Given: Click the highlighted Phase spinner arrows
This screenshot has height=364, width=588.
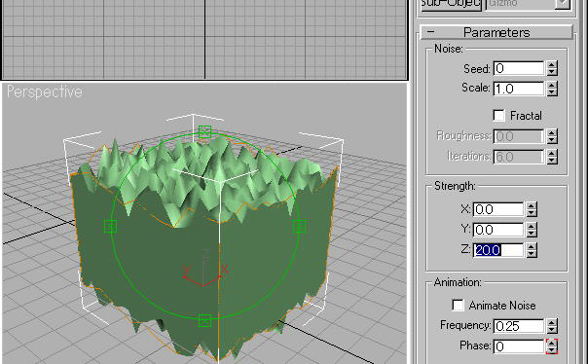Looking at the screenshot, I should pyautogui.click(x=552, y=346).
